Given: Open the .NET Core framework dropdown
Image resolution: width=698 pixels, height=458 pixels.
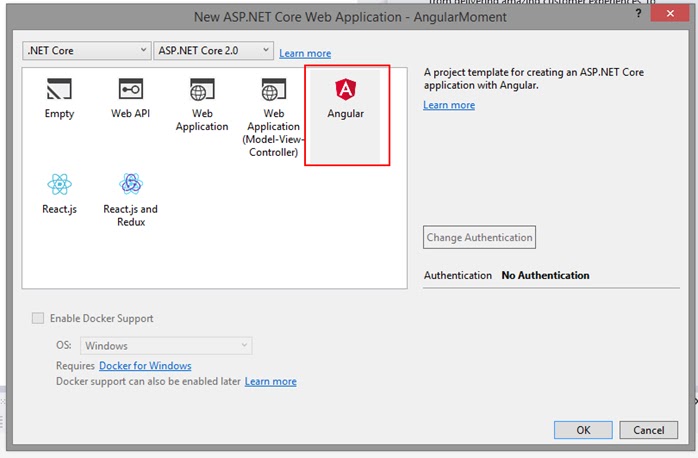Looking at the screenshot, I should pyautogui.click(x=86, y=51).
